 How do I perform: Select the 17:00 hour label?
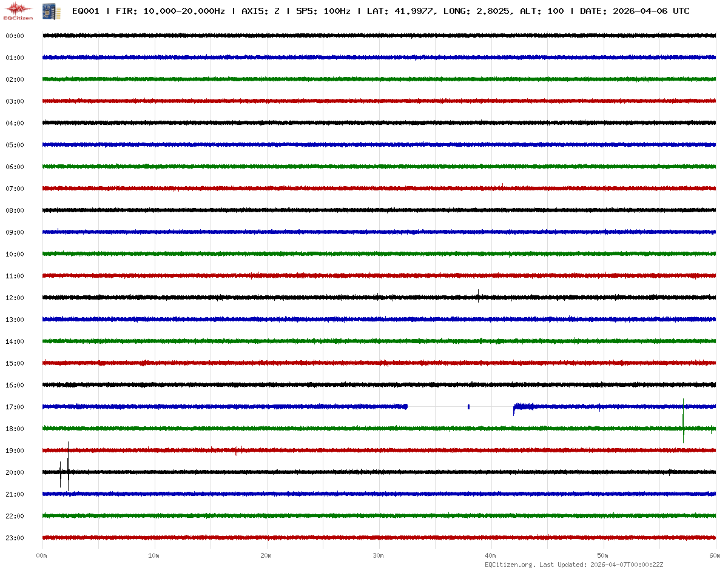(15, 407)
